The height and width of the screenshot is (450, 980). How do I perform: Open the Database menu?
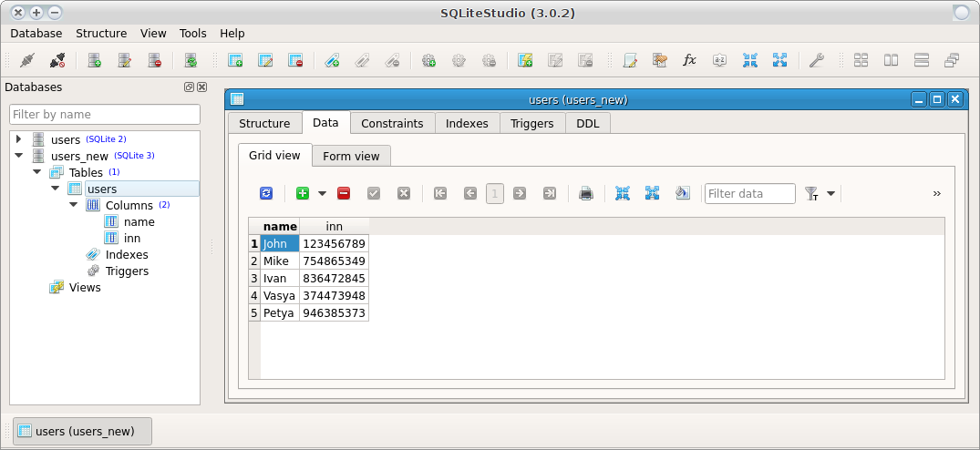(x=36, y=34)
